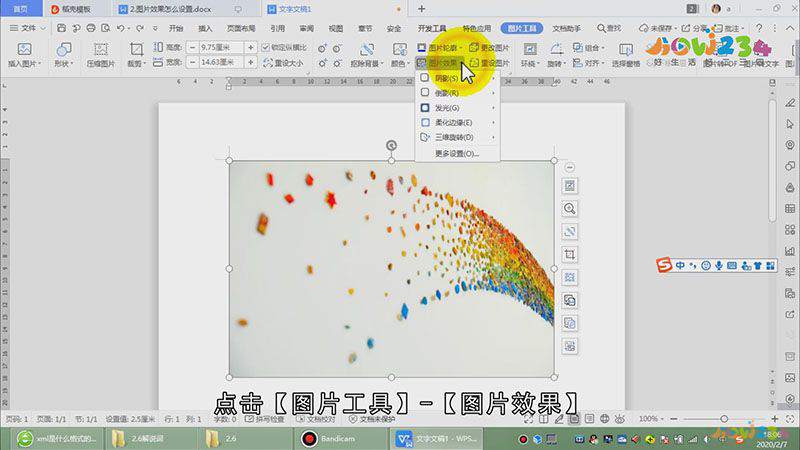Image resolution: width=800 pixels, height=450 pixels.
Task: Open the 3-D Rotation (三维旋转) submenu
Action: click(x=457, y=137)
